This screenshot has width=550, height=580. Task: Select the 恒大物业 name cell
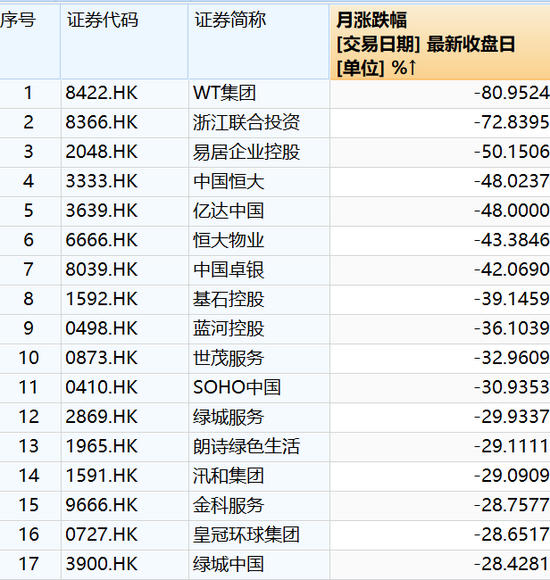click(x=259, y=240)
